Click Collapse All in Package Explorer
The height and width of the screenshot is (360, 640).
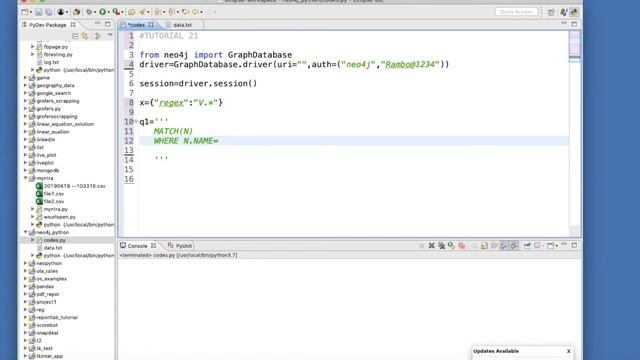tap(75, 36)
